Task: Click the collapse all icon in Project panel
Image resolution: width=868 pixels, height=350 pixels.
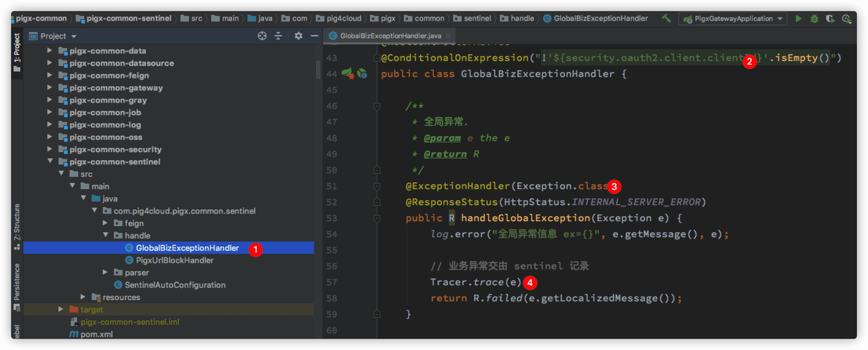Action: [x=278, y=36]
